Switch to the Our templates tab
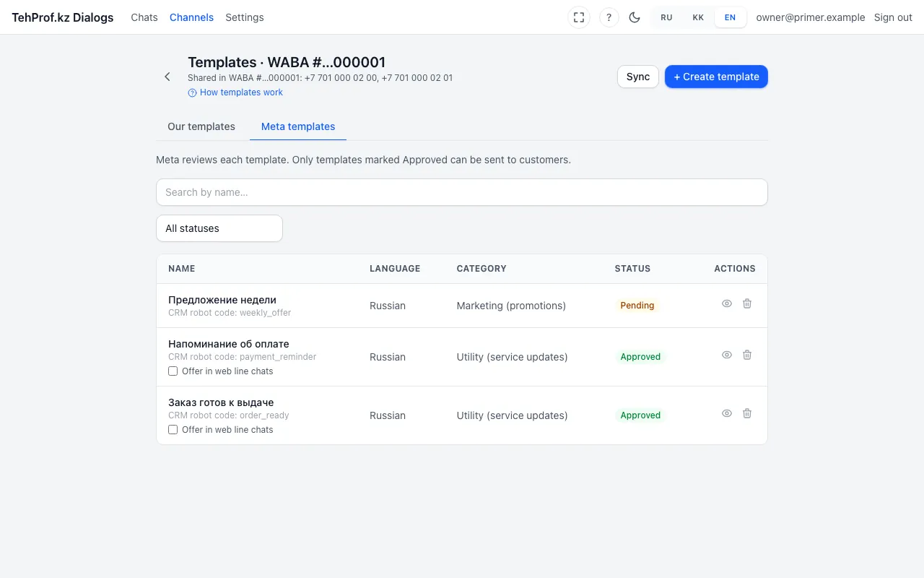This screenshot has height=578, width=924. [201, 126]
